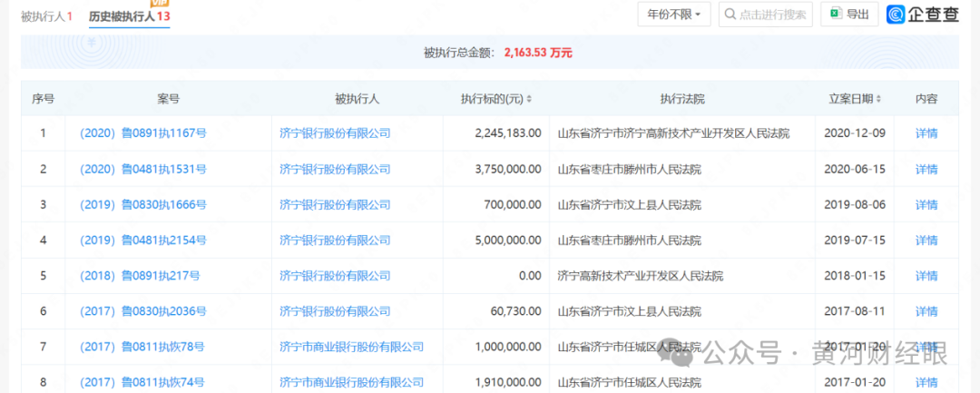Select total amount 2,163.53 万元
This screenshot has width=980, height=393.
(x=538, y=53)
